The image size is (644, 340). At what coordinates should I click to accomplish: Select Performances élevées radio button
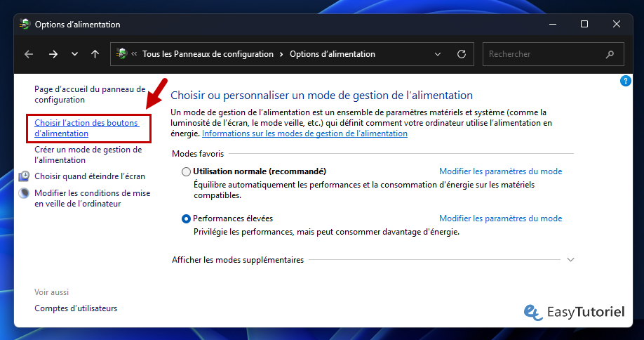pos(186,218)
